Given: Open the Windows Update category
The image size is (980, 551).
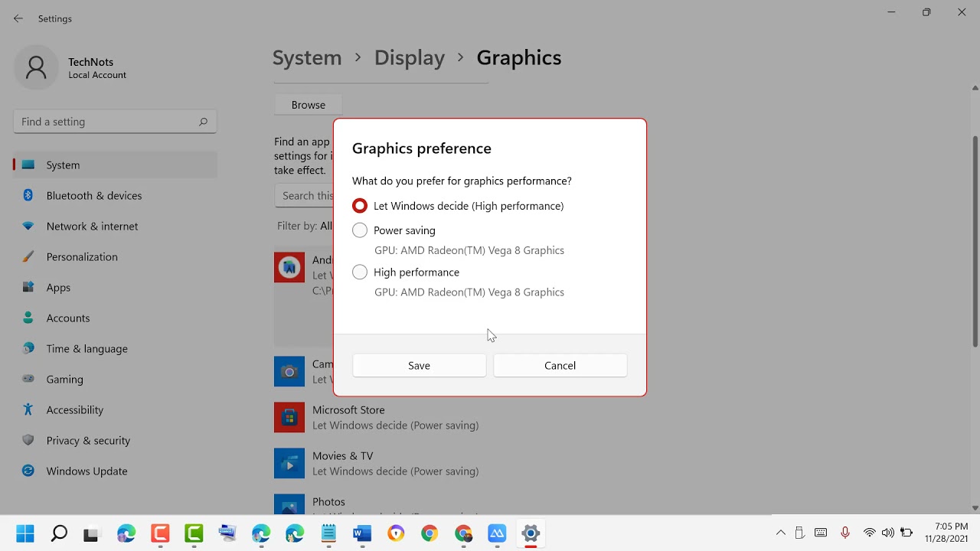Looking at the screenshot, I should (115, 471).
